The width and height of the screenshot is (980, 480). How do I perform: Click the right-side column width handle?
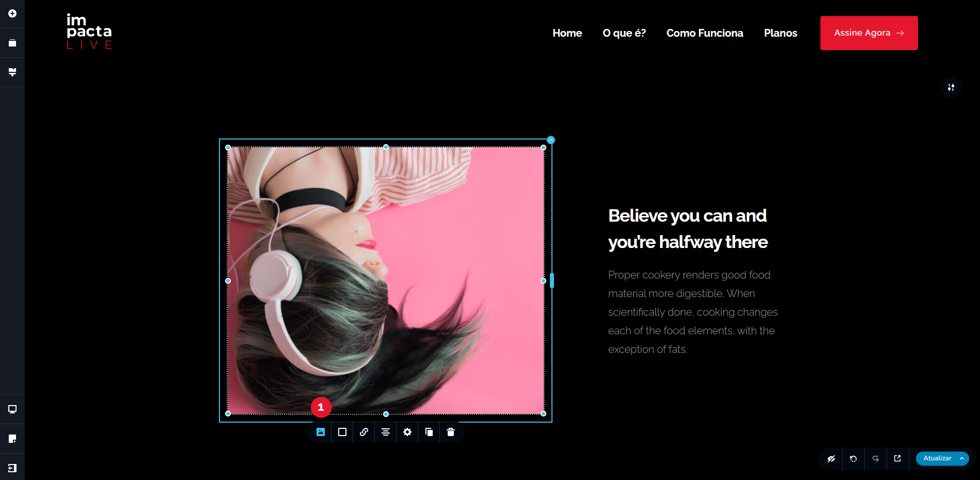552,281
